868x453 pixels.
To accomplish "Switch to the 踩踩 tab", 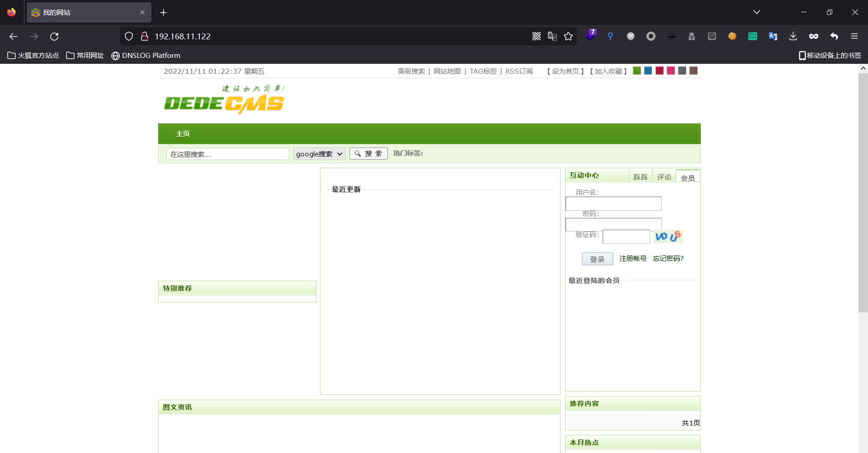I will click(641, 177).
